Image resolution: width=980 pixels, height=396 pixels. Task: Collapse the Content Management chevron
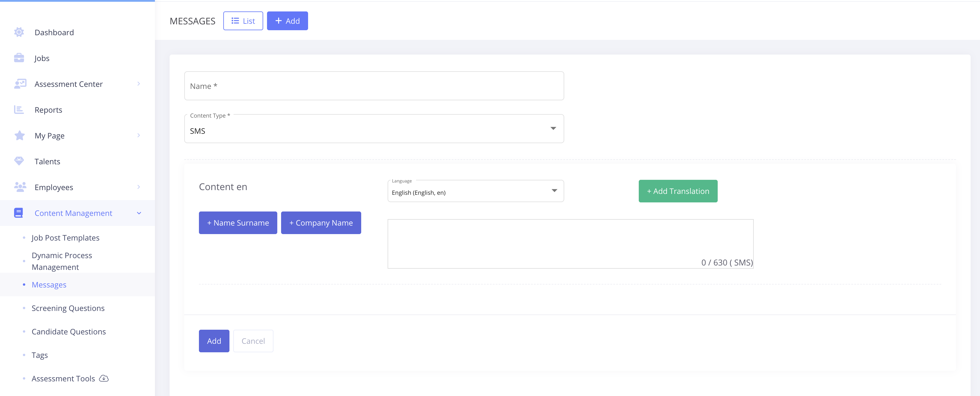(139, 213)
